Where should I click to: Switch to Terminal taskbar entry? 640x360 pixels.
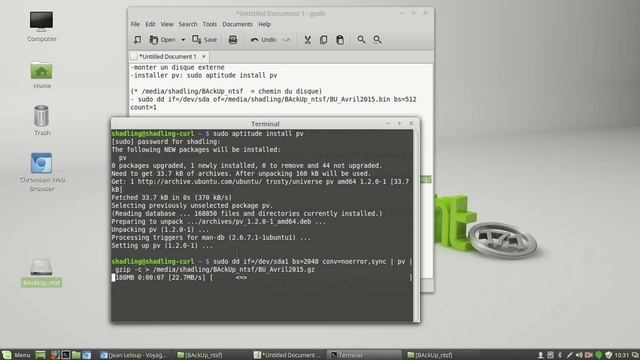click(364, 355)
